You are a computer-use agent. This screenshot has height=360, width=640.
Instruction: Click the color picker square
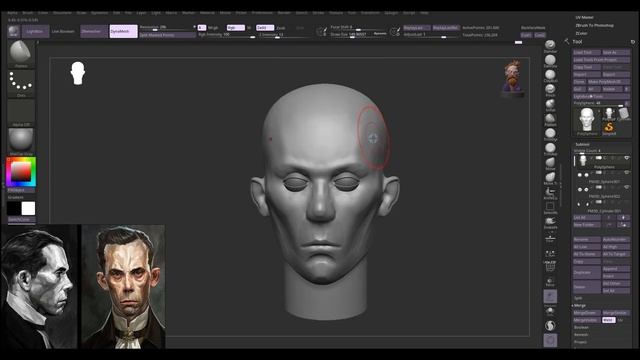click(20, 172)
